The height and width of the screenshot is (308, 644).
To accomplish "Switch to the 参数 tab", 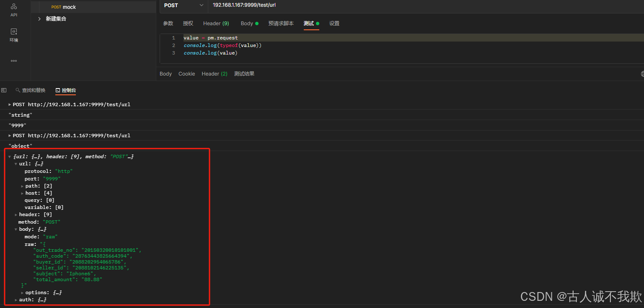I will [168, 23].
